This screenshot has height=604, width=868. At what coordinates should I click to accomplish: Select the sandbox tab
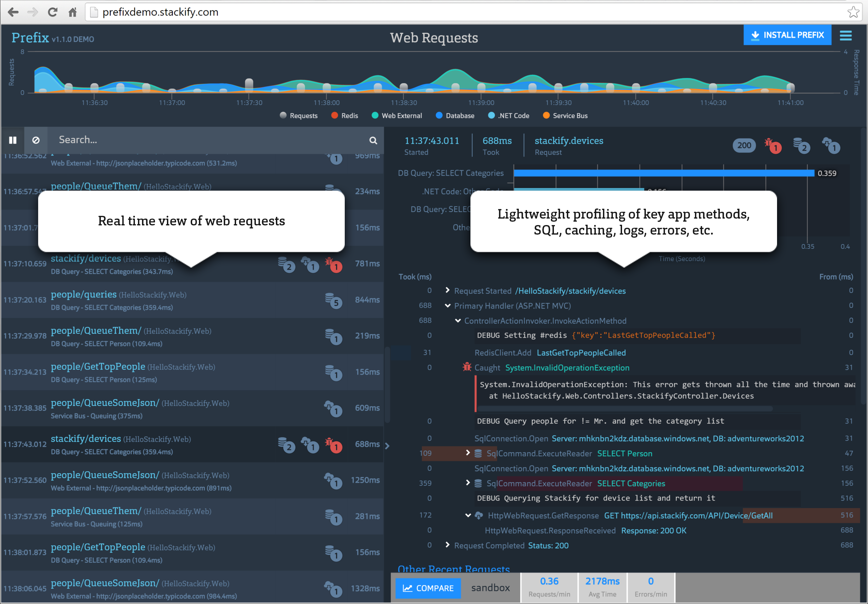490,587
